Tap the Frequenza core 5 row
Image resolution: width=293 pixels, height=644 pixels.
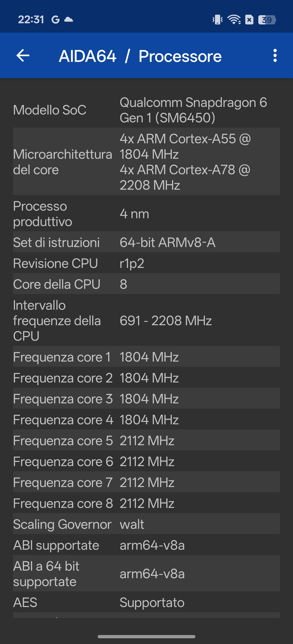(x=146, y=440)
